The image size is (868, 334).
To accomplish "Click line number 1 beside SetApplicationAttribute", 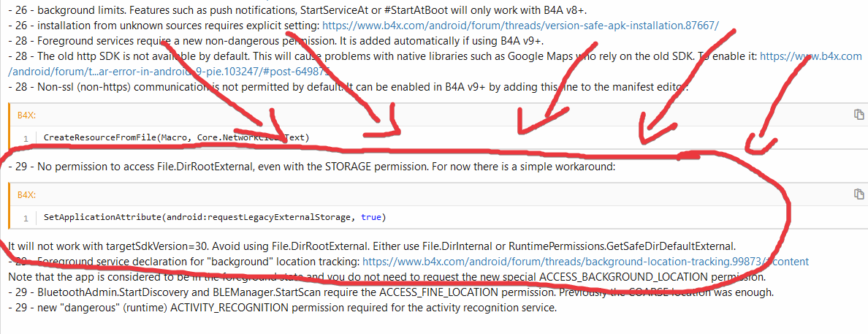I will pyautogui.click(x=25, y=217).
